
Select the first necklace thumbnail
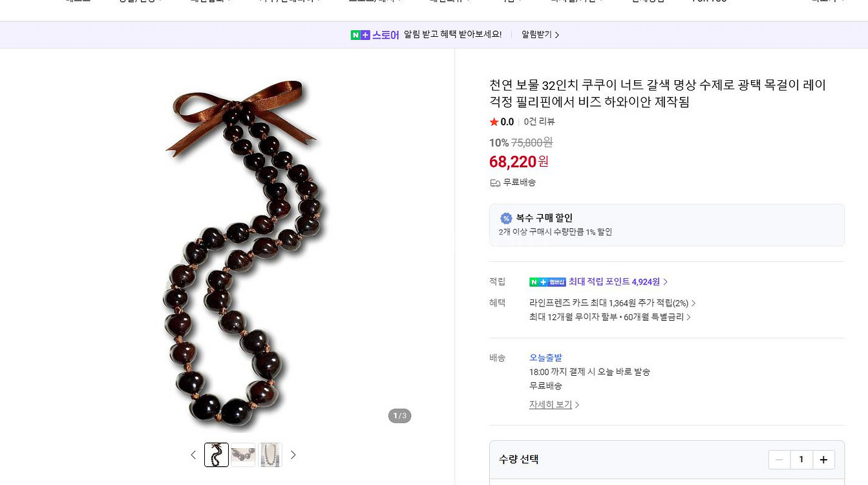217,455
